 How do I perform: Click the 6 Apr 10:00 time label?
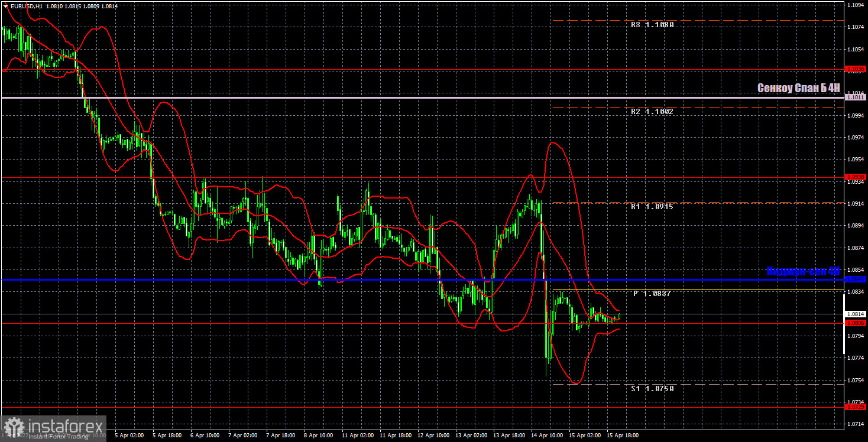(205, 435)
